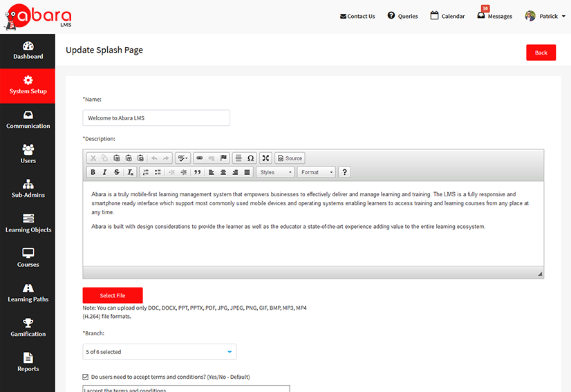This screenshot has width=571, height=392.
Task: Click the editor help question mark
Action: 344,172
